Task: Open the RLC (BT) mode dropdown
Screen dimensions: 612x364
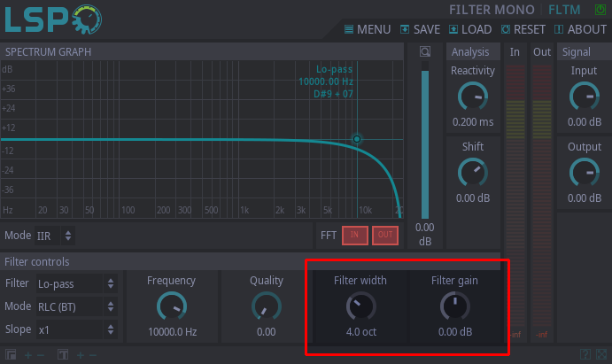Action: pyautogui.click(x=75, y=306)
